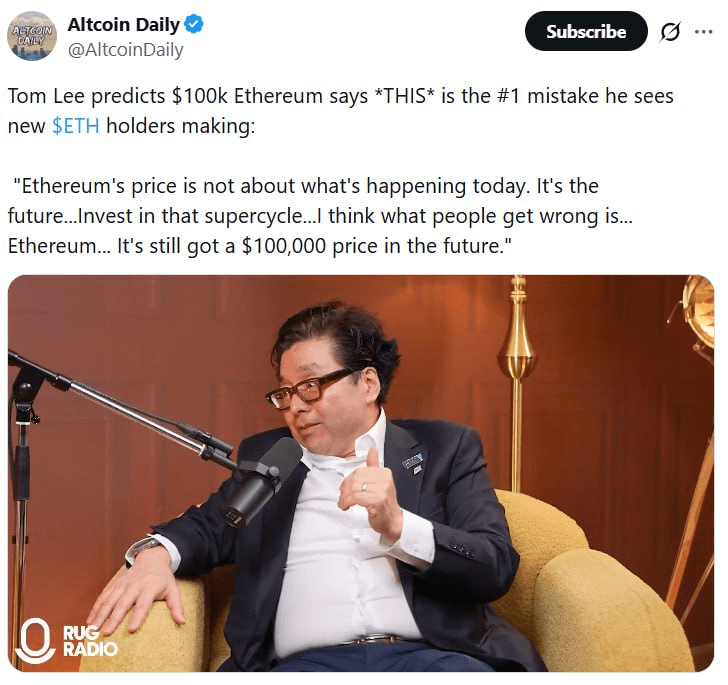
Task: Click the Grok slashed-circle icon
Action: pyautogui.click(x=670, y=32)
